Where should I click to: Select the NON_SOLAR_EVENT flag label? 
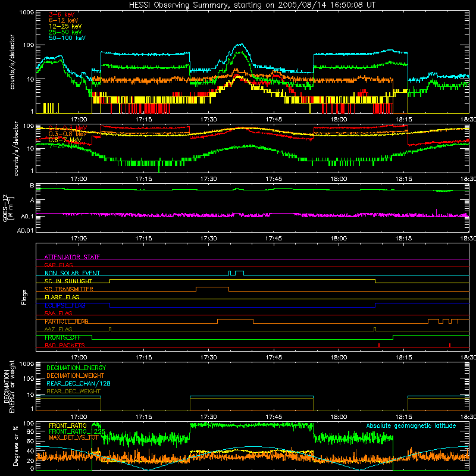[x=72, y=273]
